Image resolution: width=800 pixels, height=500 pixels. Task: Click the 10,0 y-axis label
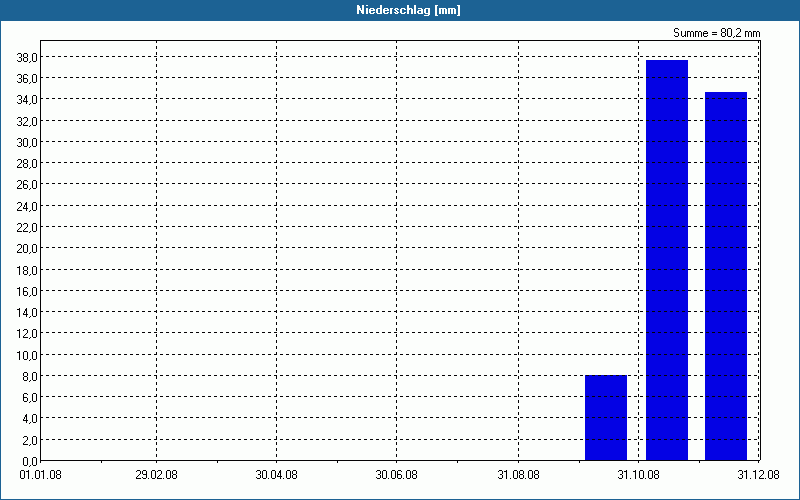[27, 355]
